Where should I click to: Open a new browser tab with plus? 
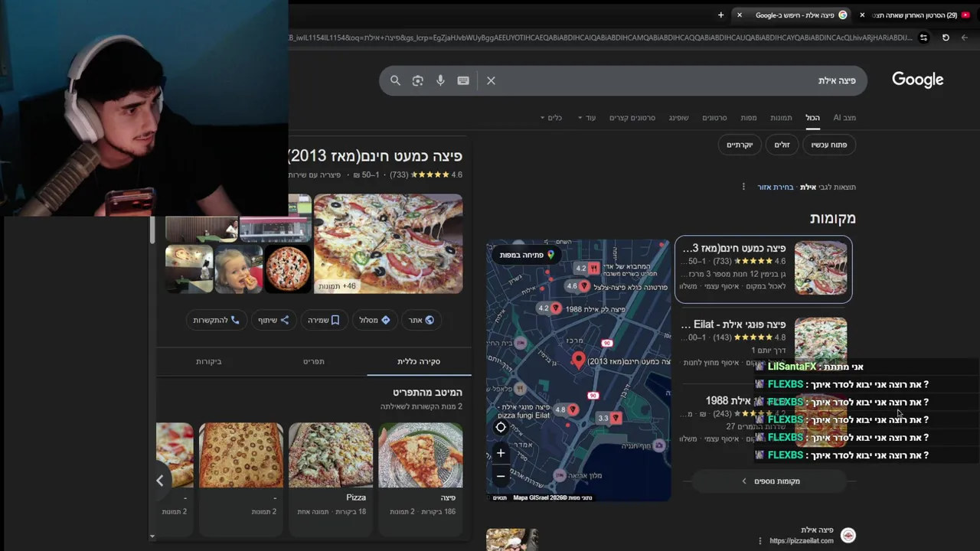click(720, 15)
